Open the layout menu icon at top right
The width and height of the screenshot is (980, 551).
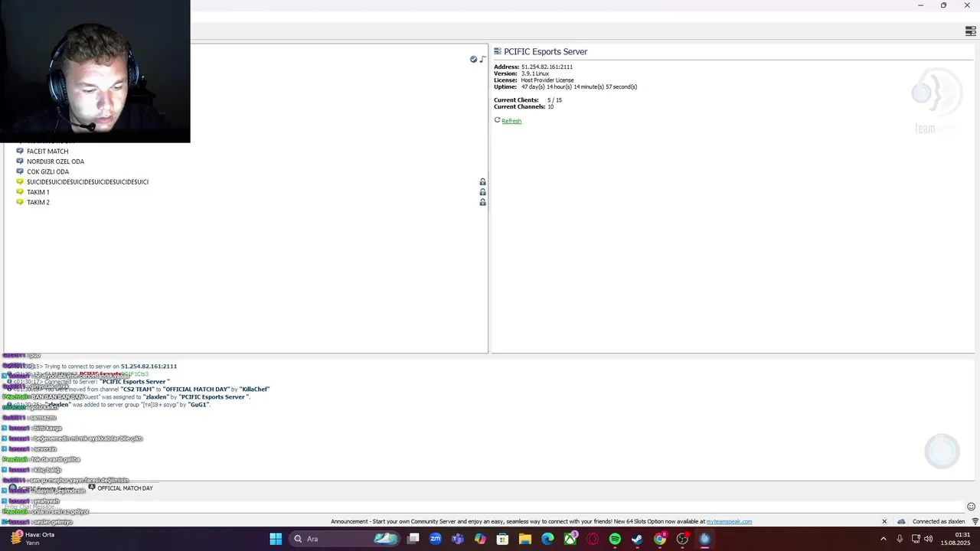pos(971,31)
